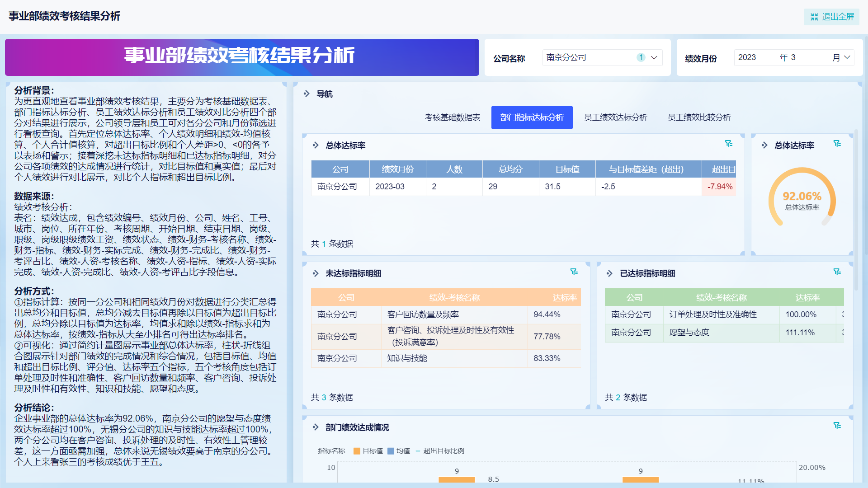The width and height of the screenshot is (868, 488).
Task: Click the filter icon in 部门绩效达成情况 panel
Action: [837, 426]
